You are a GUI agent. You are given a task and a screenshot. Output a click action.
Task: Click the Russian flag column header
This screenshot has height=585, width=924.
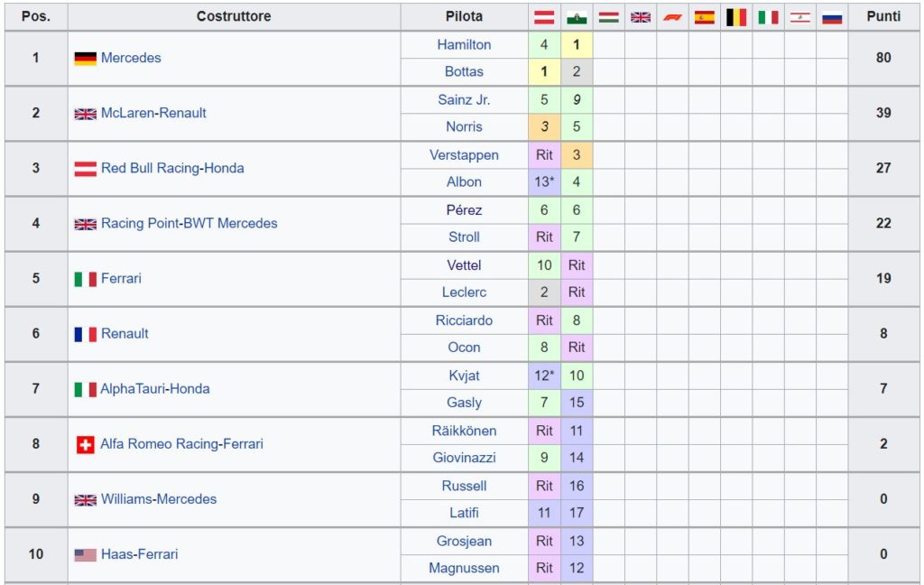832,17
